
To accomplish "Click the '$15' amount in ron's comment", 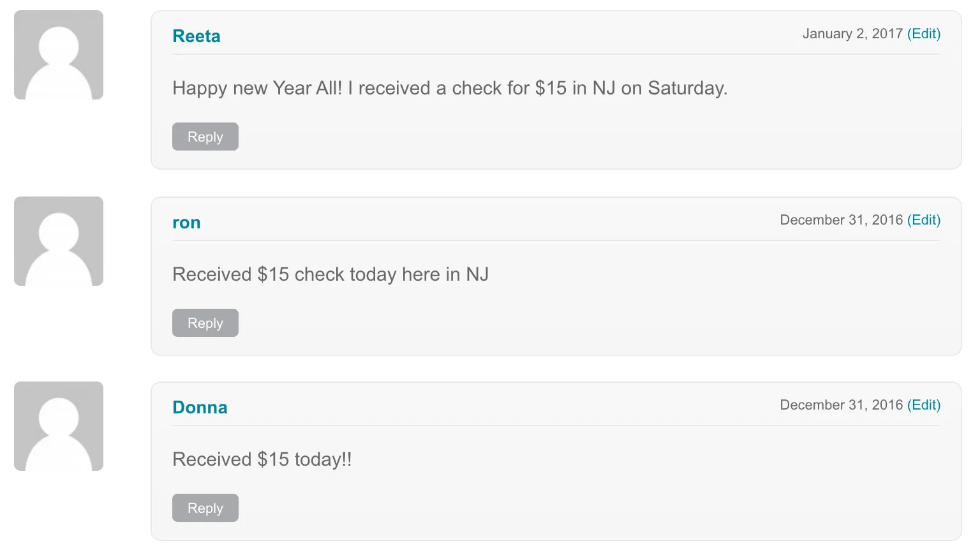I will point(273,274).
